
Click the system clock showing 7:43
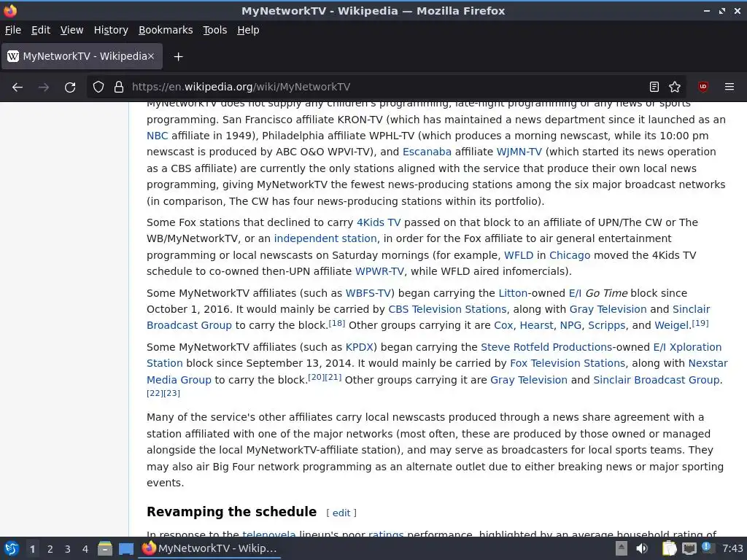click(732, 548)
